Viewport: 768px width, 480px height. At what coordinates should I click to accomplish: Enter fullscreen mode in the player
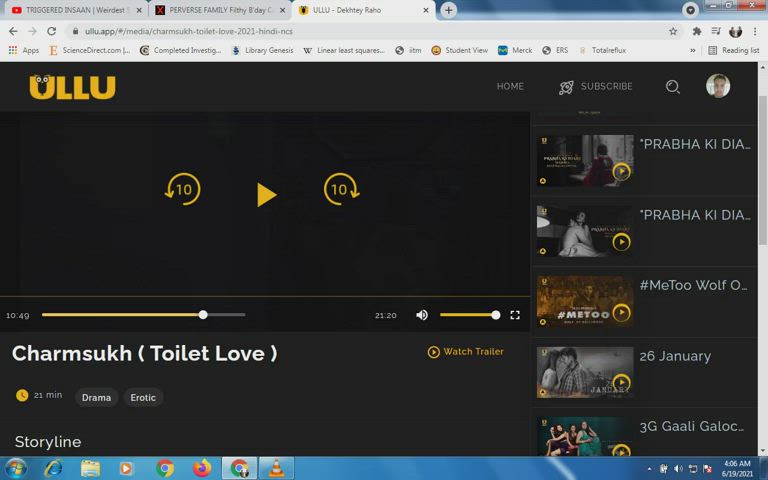pos(515,315)
